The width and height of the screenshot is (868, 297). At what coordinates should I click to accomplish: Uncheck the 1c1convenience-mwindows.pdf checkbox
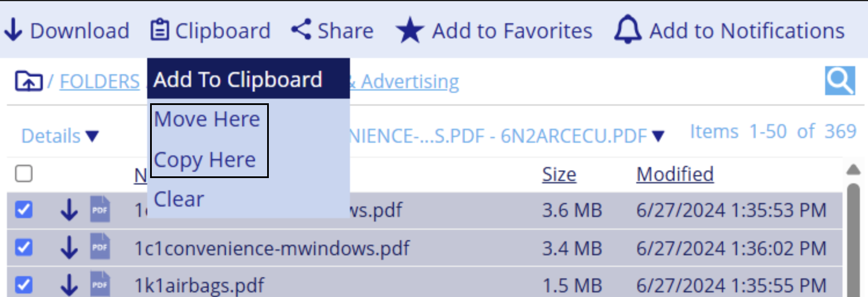(24, 248)
